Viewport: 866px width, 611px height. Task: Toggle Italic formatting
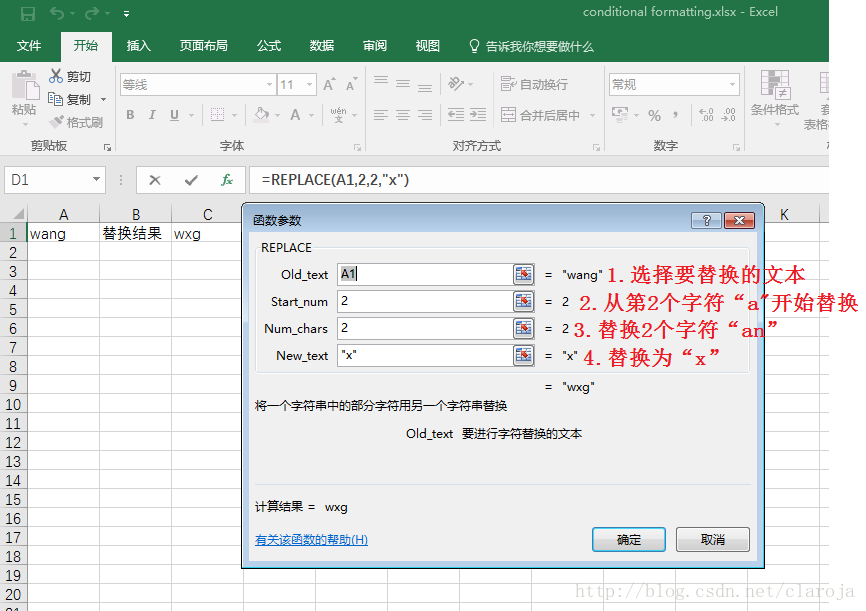tap(152, 115)
